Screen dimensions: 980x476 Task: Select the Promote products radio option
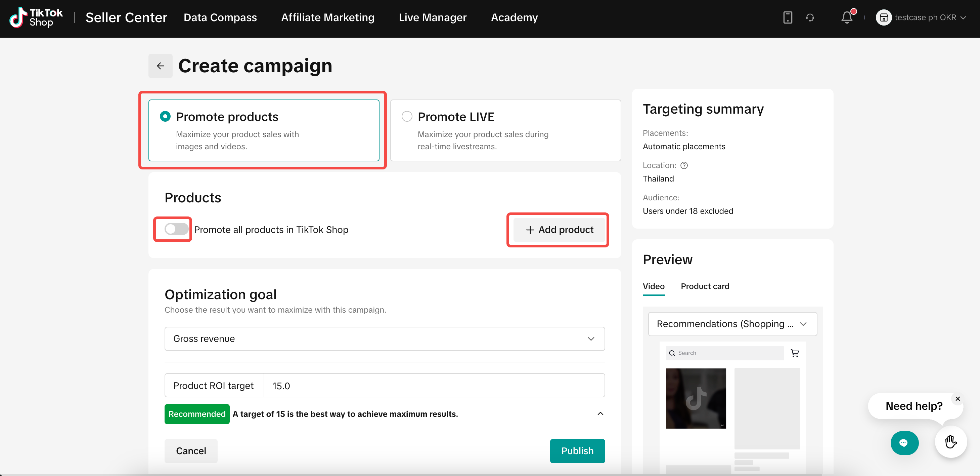pos(165,117)
